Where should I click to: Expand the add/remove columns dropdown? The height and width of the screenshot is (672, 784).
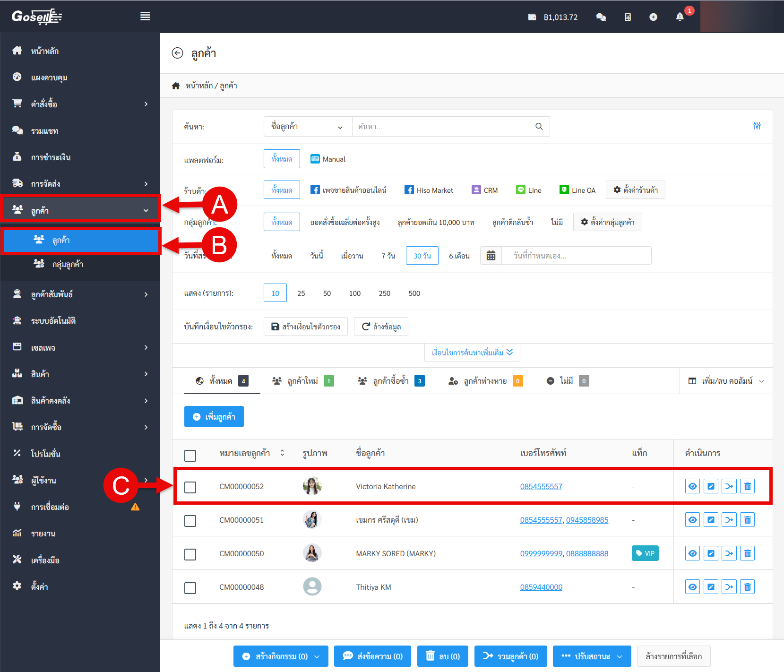726,381
